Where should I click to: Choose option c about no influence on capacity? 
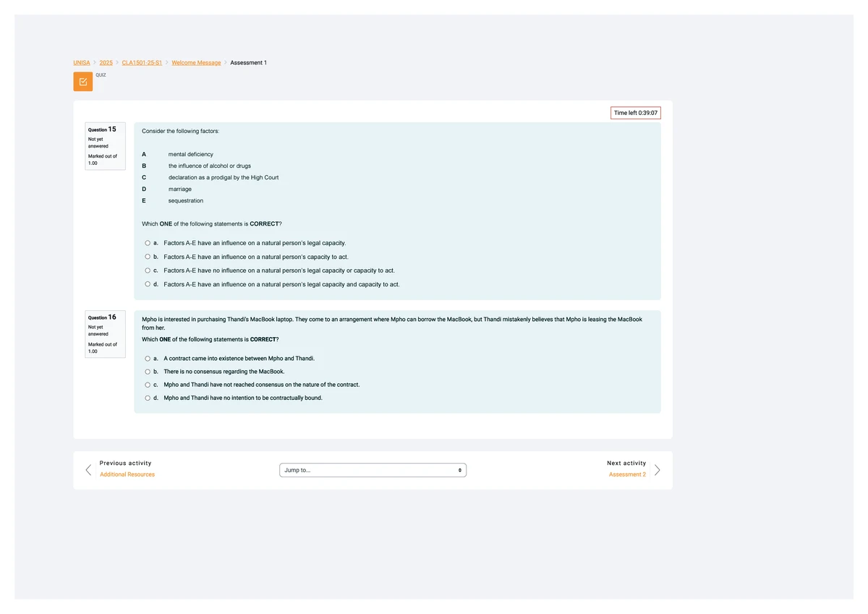click(148, 270)
